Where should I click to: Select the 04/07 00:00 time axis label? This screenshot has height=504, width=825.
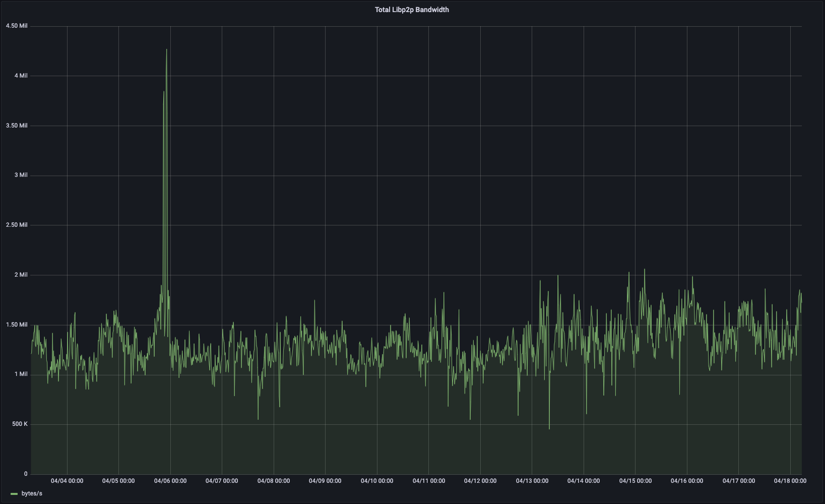point(222,481)
